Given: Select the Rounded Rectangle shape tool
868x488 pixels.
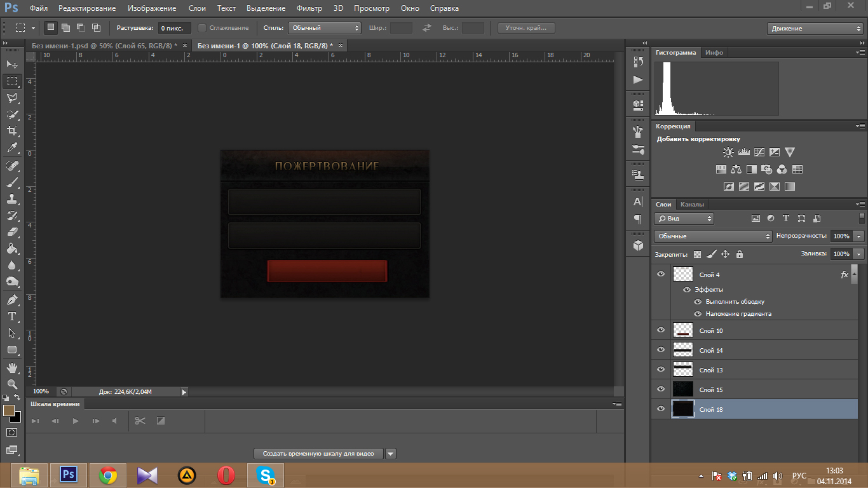Looking at the screenshot, I should [12, 349].
